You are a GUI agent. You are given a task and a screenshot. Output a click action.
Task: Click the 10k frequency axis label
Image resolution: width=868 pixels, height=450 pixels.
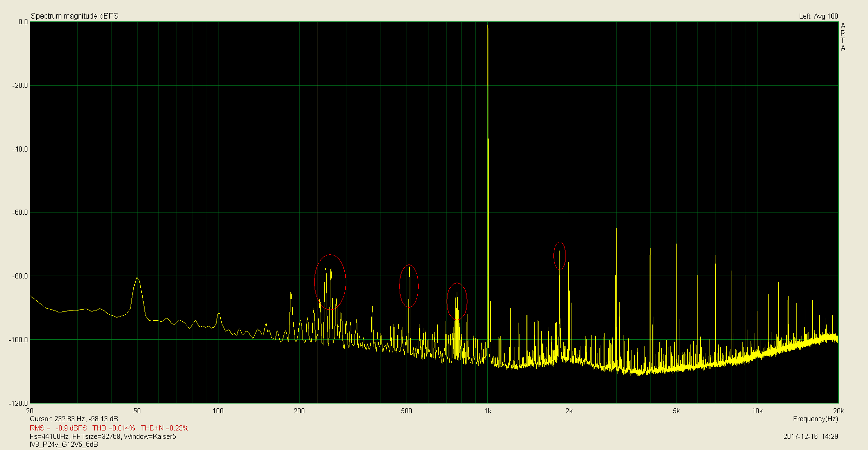click(x=757, y=411)
